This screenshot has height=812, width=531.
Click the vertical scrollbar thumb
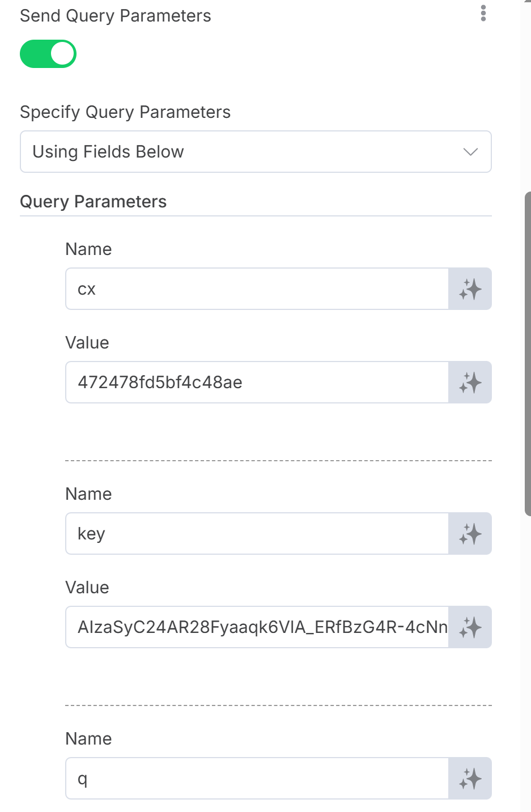tap(528, 354)
